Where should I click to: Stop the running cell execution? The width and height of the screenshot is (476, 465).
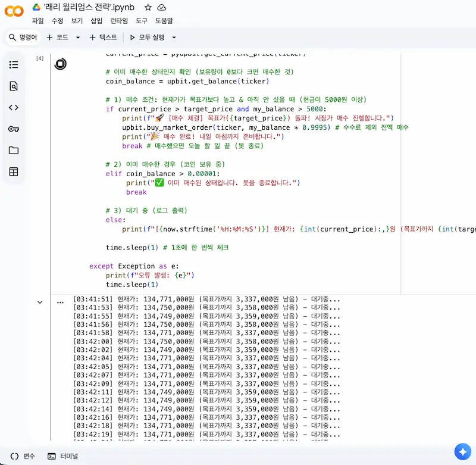pos(61,64)
